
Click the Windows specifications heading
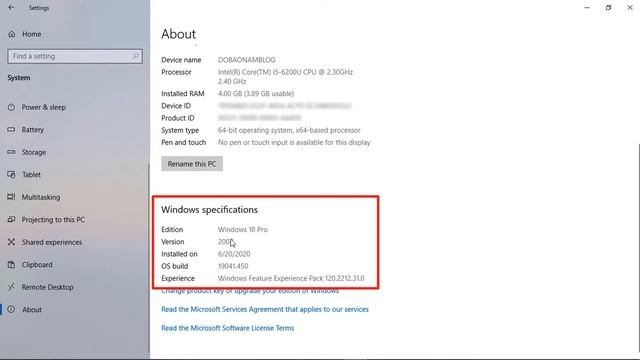[209, 210]
